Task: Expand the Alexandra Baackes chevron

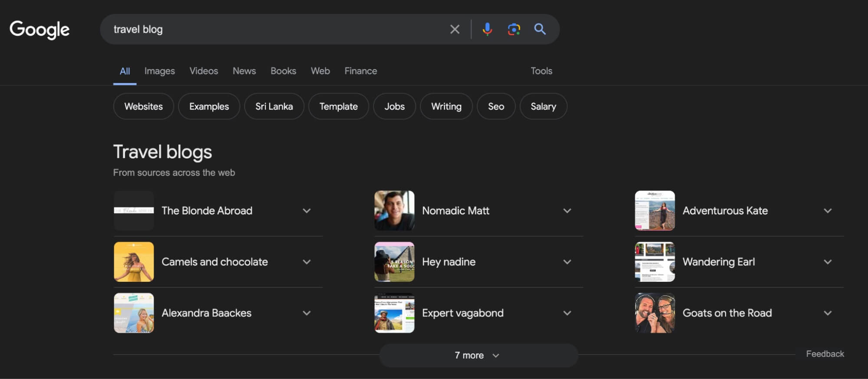Action: pyautogui.click(x=307, y=313)
